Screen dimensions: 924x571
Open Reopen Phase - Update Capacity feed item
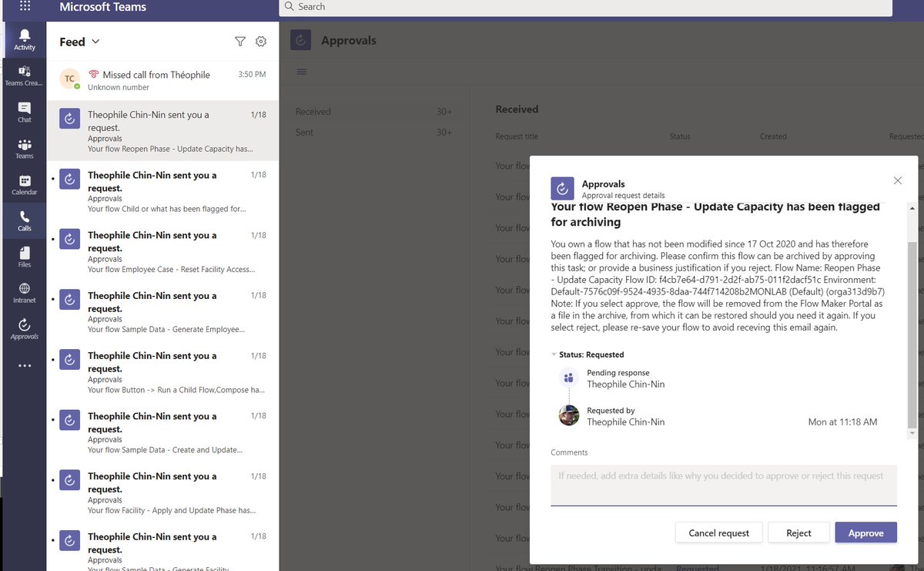[162, 131]
